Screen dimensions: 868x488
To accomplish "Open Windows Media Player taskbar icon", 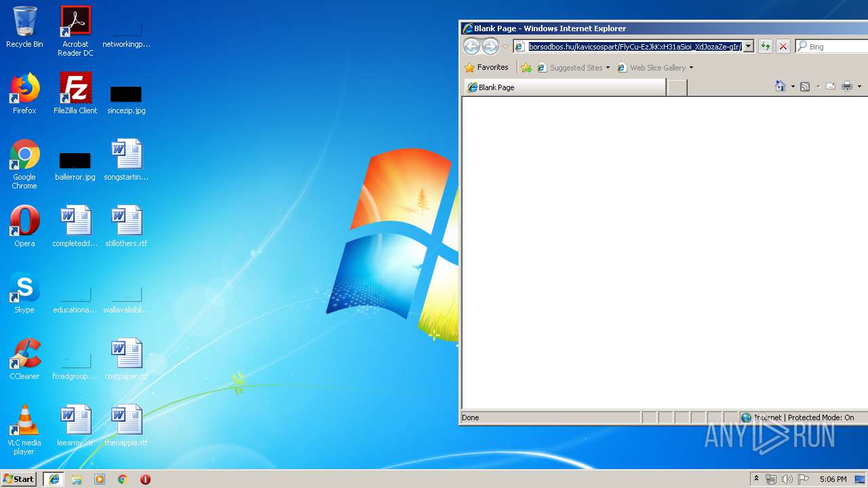I will 100,479.
